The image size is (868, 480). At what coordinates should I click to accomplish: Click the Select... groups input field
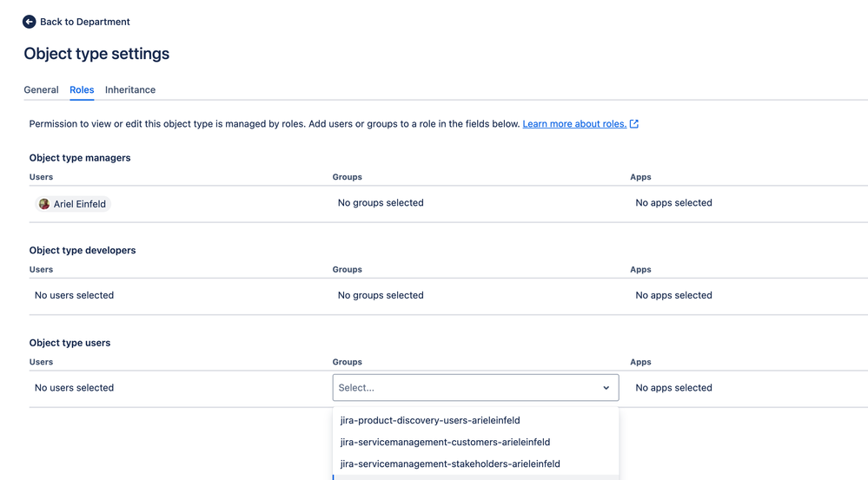(475, 388)
